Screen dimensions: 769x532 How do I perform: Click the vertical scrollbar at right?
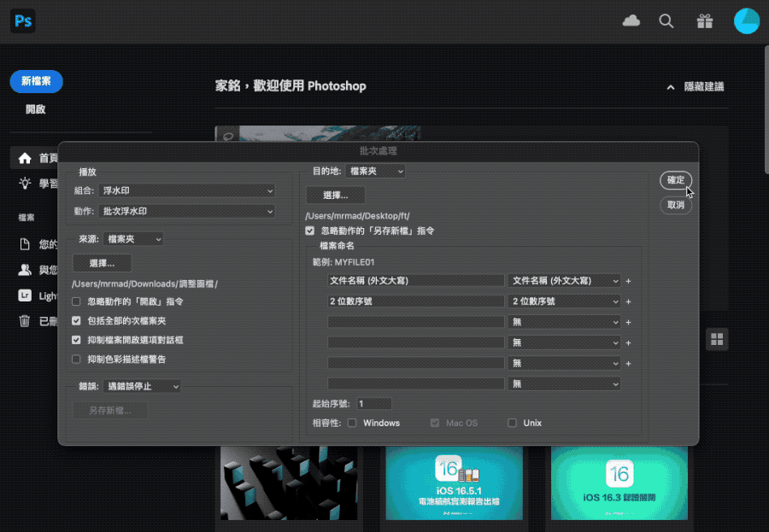click(766, 110)
